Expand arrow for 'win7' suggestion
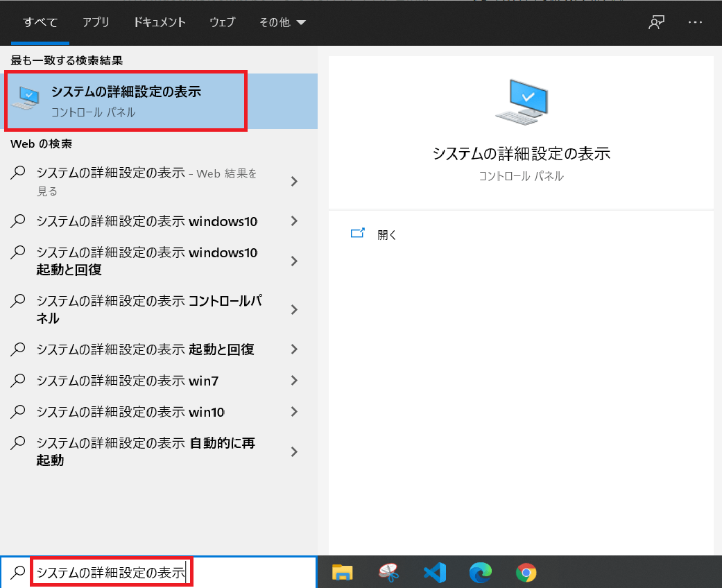722x588 pixels. [x=294, y=381]
